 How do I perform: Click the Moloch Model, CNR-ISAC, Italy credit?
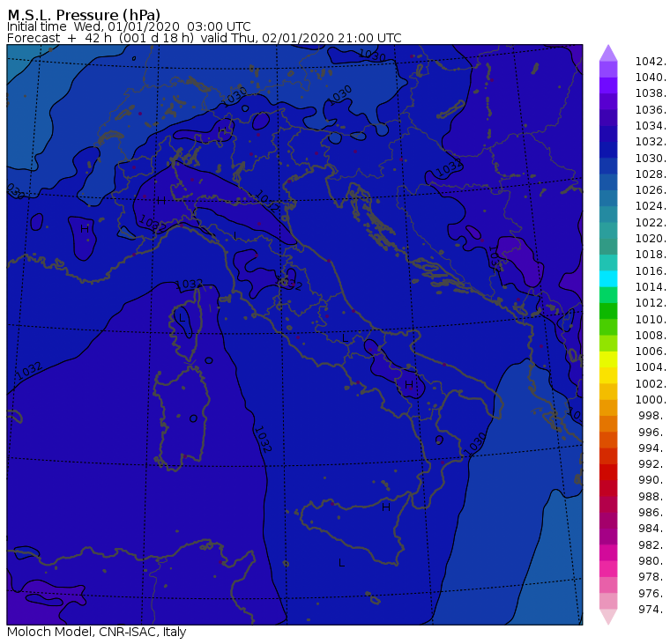pyautogui.click(x=97, y=632)
